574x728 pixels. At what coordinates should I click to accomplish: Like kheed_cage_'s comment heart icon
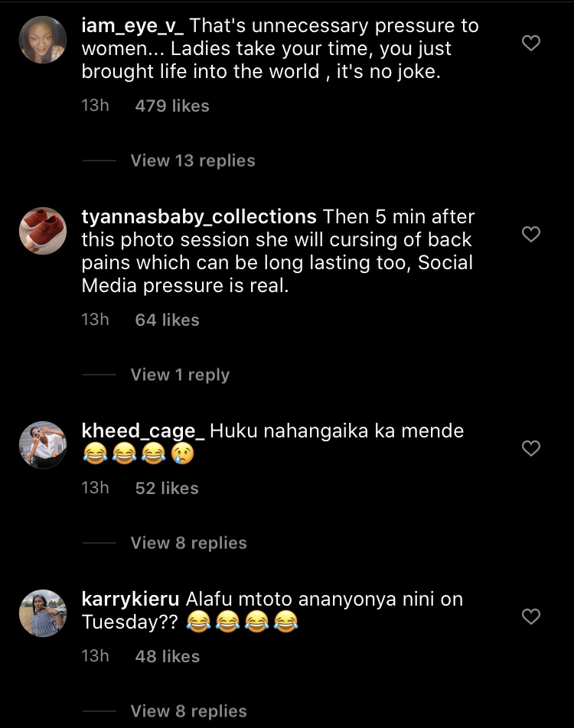point(530,448)
